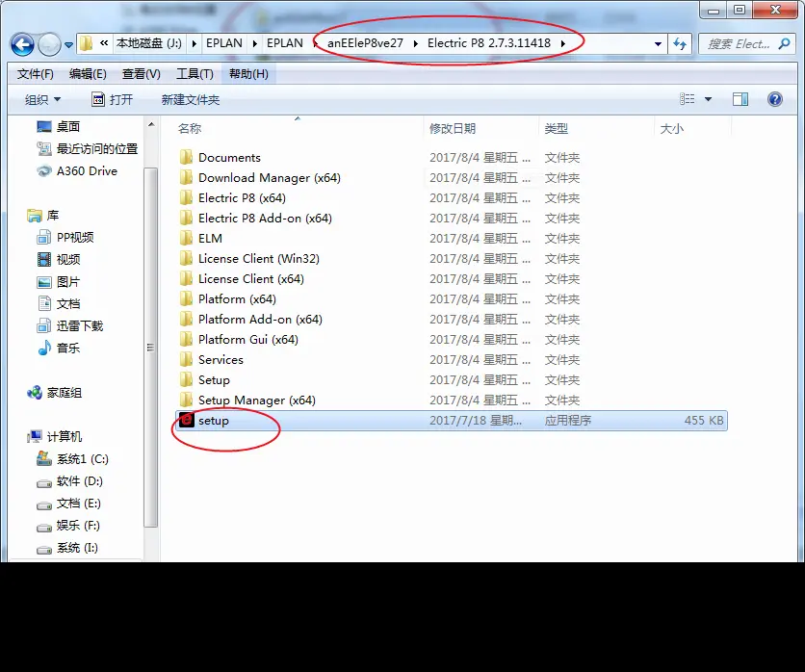Select the Documents folder icon
805x672 pixels.
coord(186,157)
